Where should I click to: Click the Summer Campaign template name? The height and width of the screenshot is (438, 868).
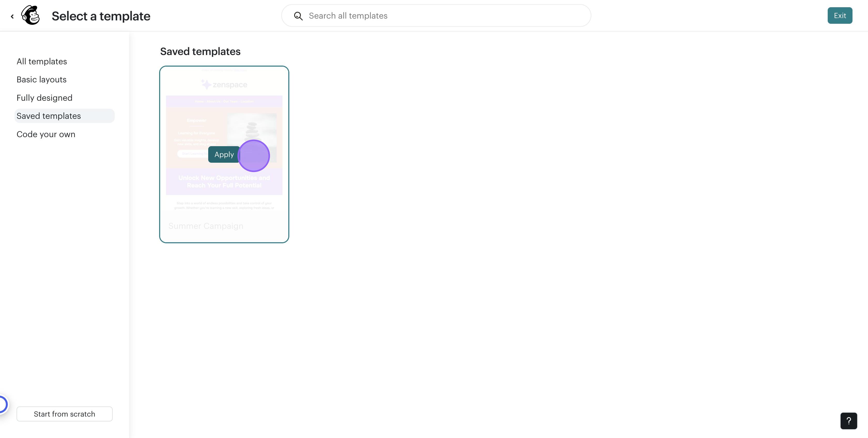point(206,226)
